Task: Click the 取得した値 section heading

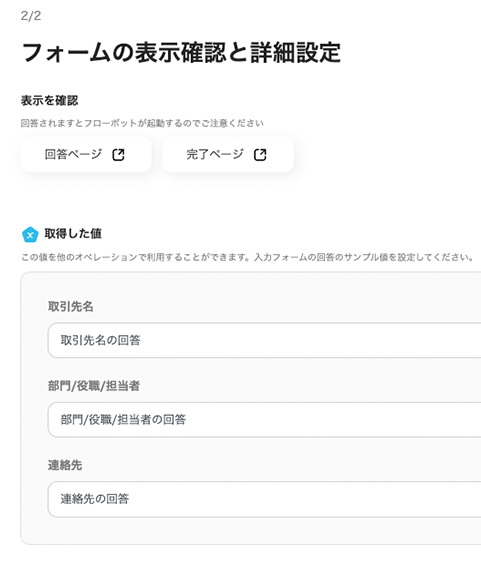Action: (x=73, y=233)
